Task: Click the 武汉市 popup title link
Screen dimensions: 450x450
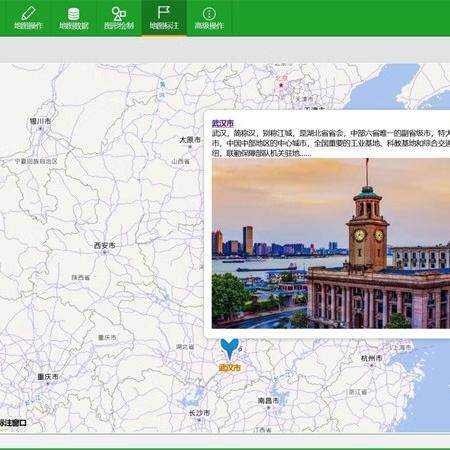Action: [x=223, y=124]
